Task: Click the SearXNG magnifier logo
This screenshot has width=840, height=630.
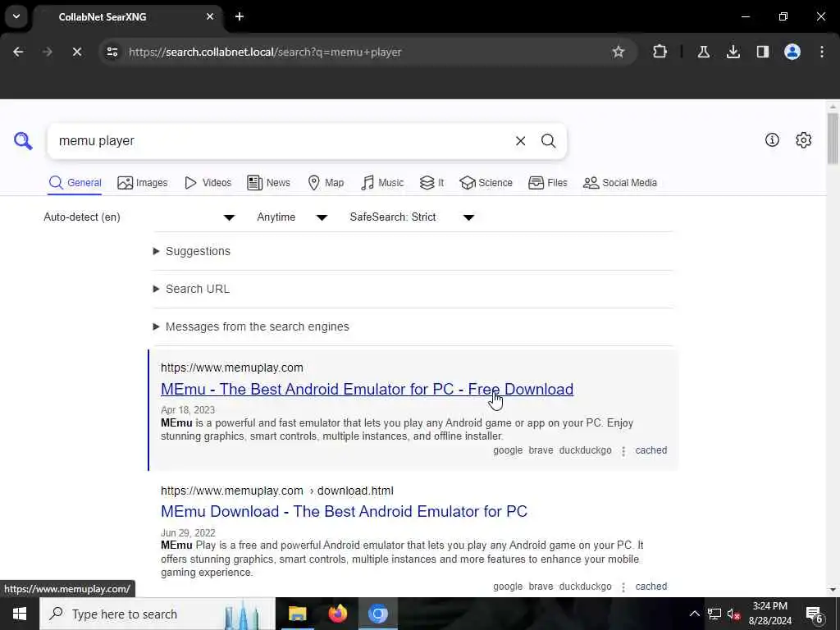Action: click(x=23, y=141)
